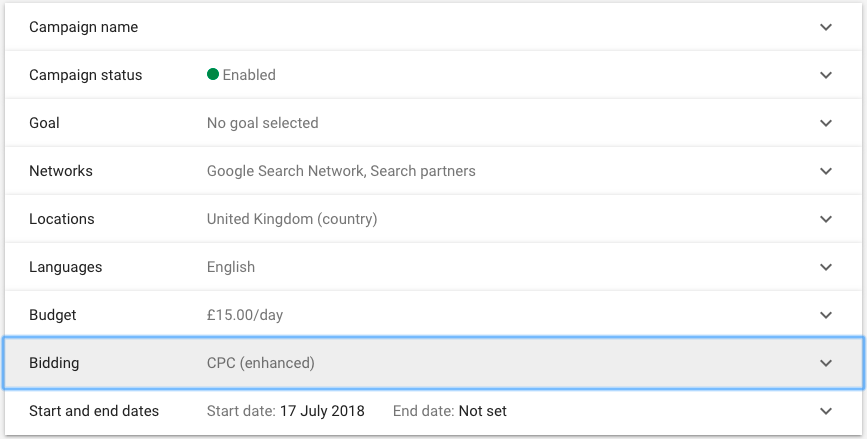Expand the Budget chevron arrow
The width and height of the screenshot is (867, 439).
[826, 316]
